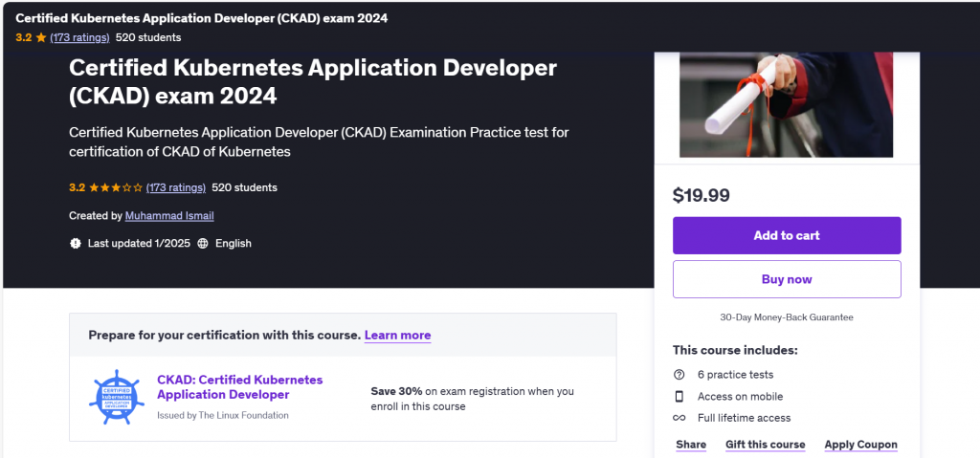Click the last updated badge icon
The width and height of the screenshot is (980, 458).
coord(76,244)
